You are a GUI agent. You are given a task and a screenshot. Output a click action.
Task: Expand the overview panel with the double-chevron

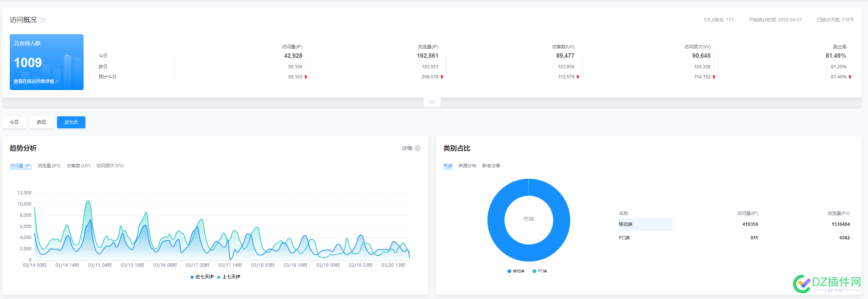[x=432, y=102]
